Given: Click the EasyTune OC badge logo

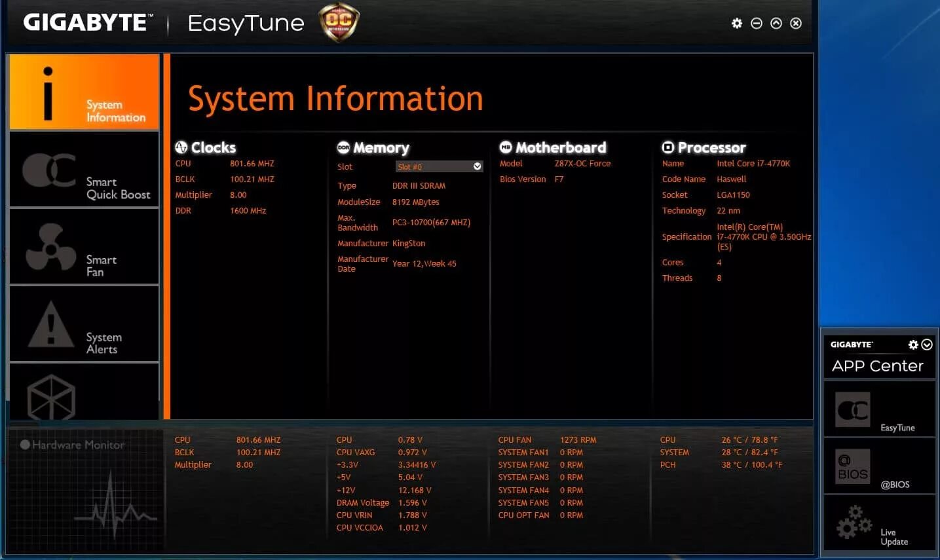Looking at the screenshot, I should (339, 23).
